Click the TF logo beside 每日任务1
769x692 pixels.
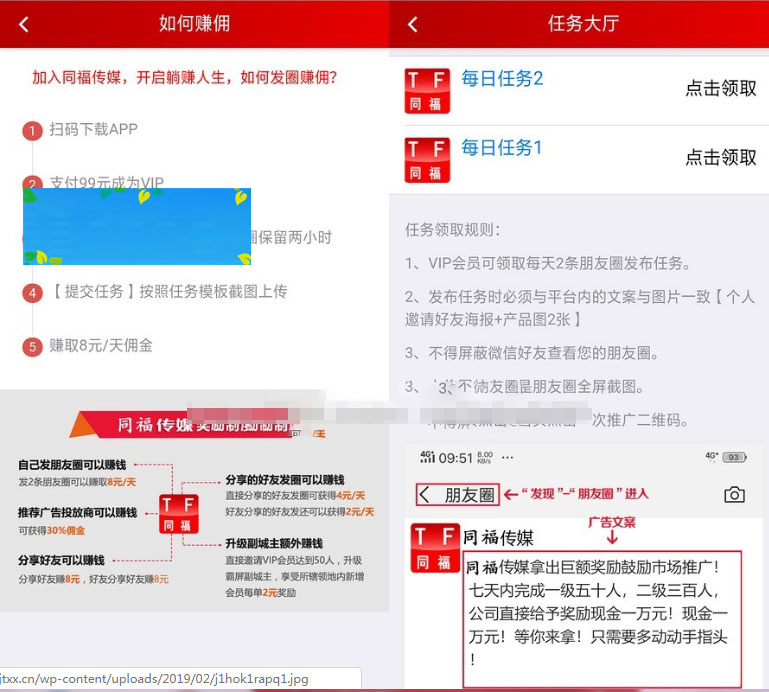point(427,160)
